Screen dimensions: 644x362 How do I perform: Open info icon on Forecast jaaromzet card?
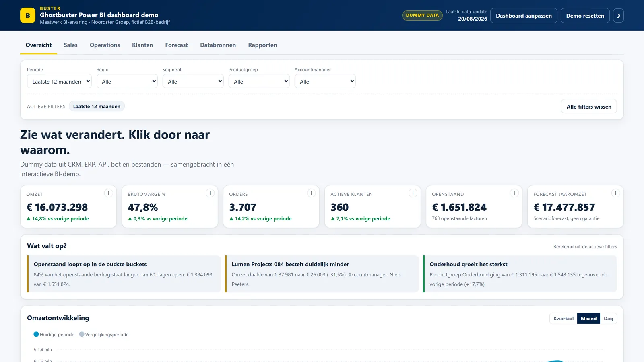pyautogui.click(x=616, y=193)
